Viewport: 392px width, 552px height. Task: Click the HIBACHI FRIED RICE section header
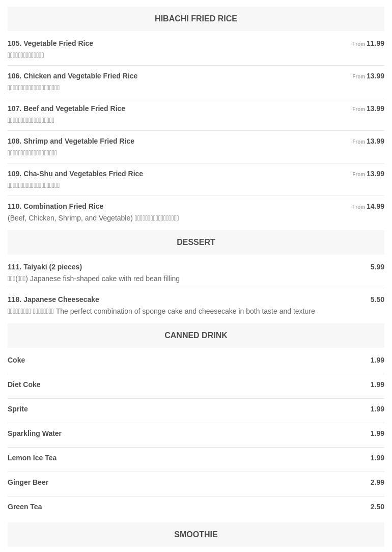point(195,19)
